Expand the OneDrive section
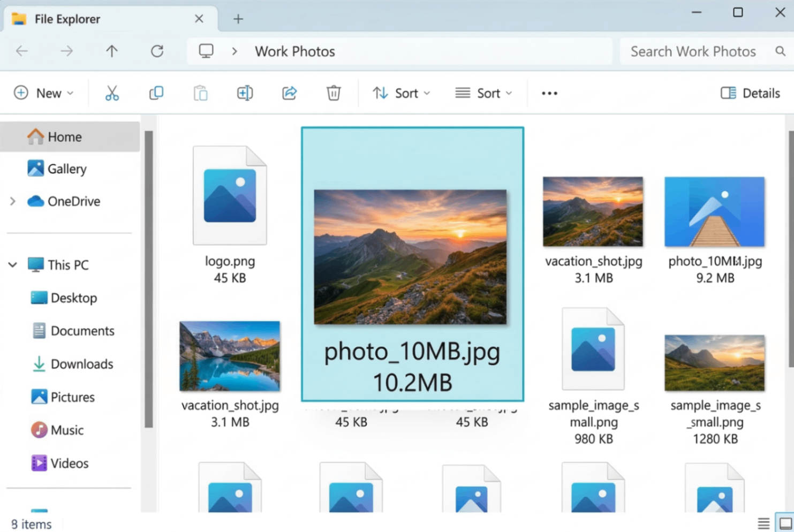794x532 pixels. tap(12, 201)
